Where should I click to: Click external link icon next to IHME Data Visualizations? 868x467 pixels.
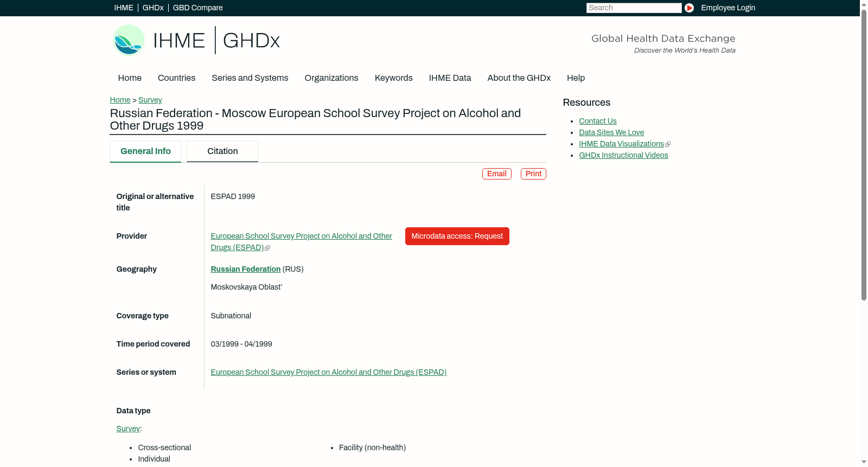[x=668, y=144]
